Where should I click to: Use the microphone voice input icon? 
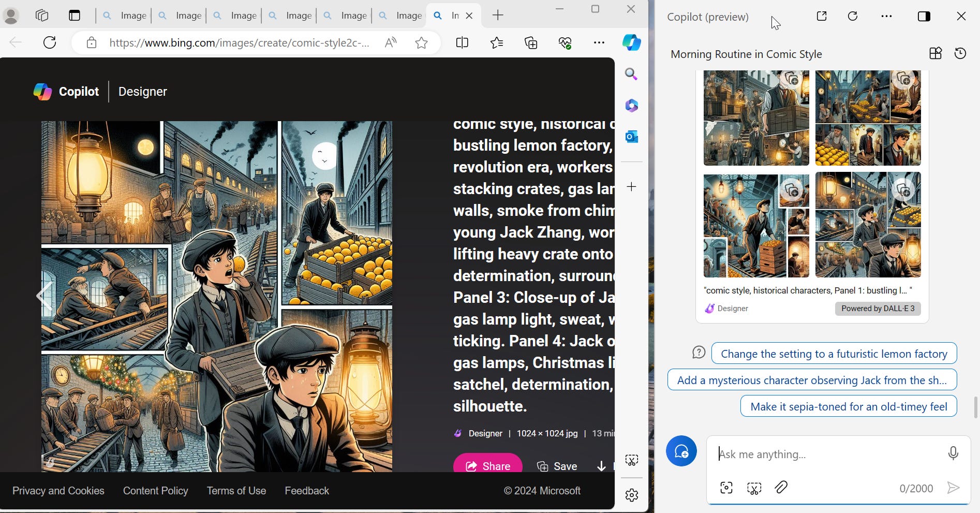953,453
